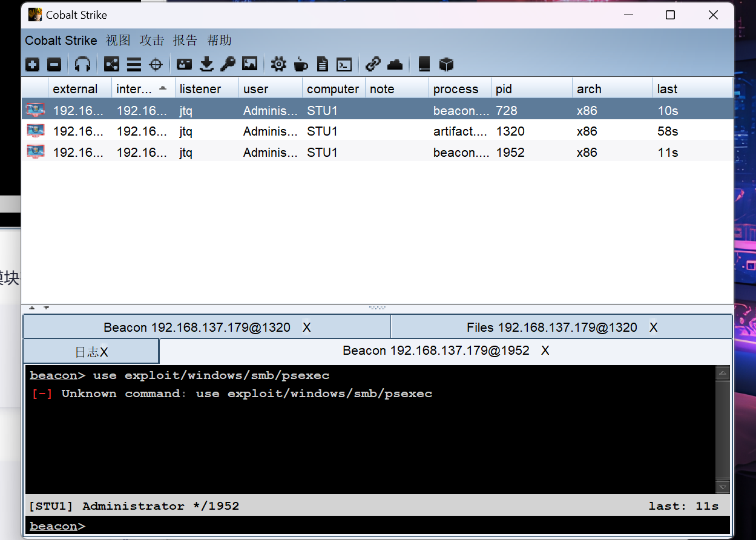Image resolution: width=756 pixels, height=540 pixels.
Task: Open help via the book icon
Action: (424, 64)
